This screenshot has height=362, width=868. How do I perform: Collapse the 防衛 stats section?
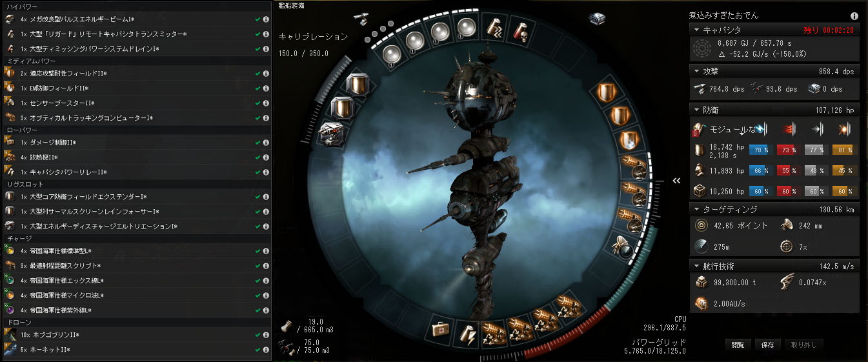(x=697, y=110)
